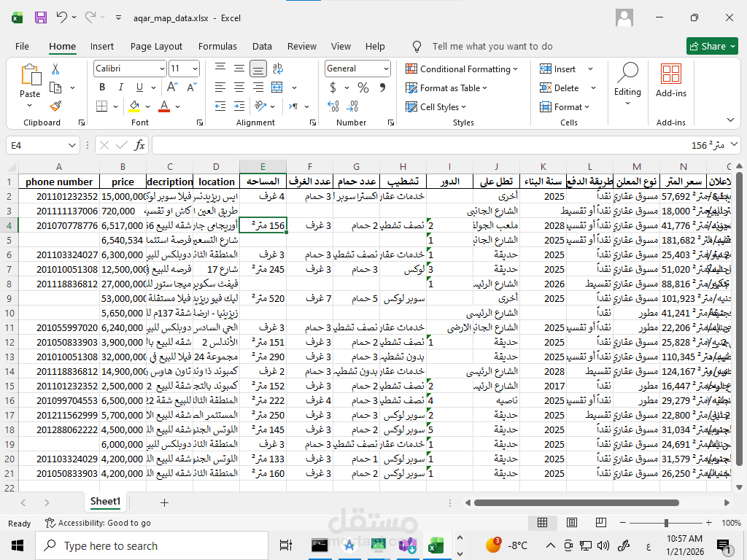
Task: Toggle Bold formatting
Action: pyautogui.click(x=102, y=87)
